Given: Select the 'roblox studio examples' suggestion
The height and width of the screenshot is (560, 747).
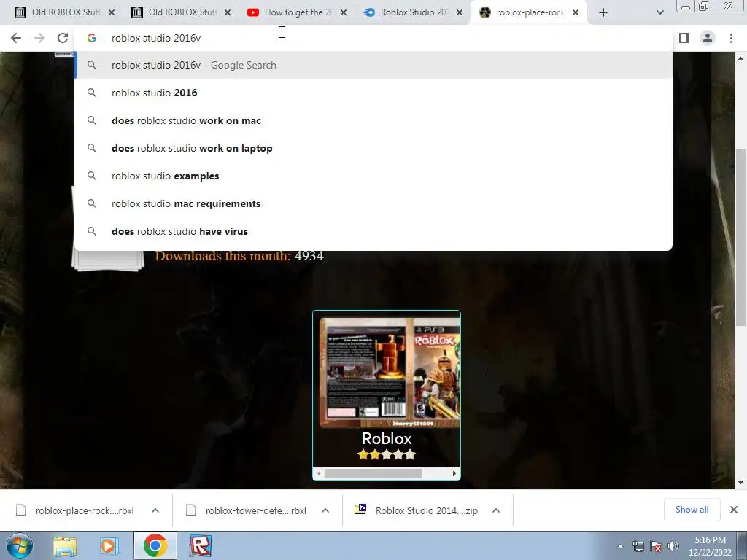Looking at the screenshot, I should (373, 176).
